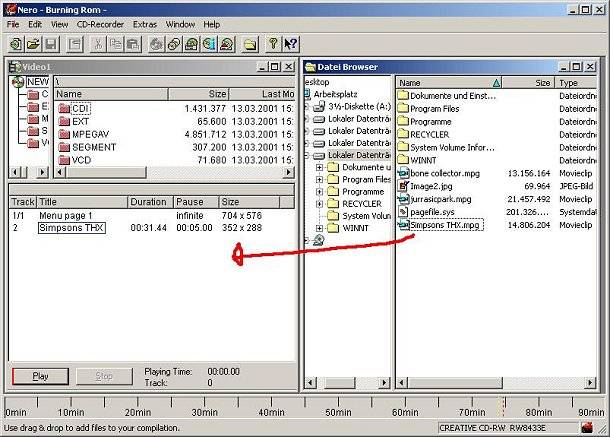Image resolution: width=610 pixels, height=437 pixels.
Task: Click the Stop button
Action: pos(104,376)
